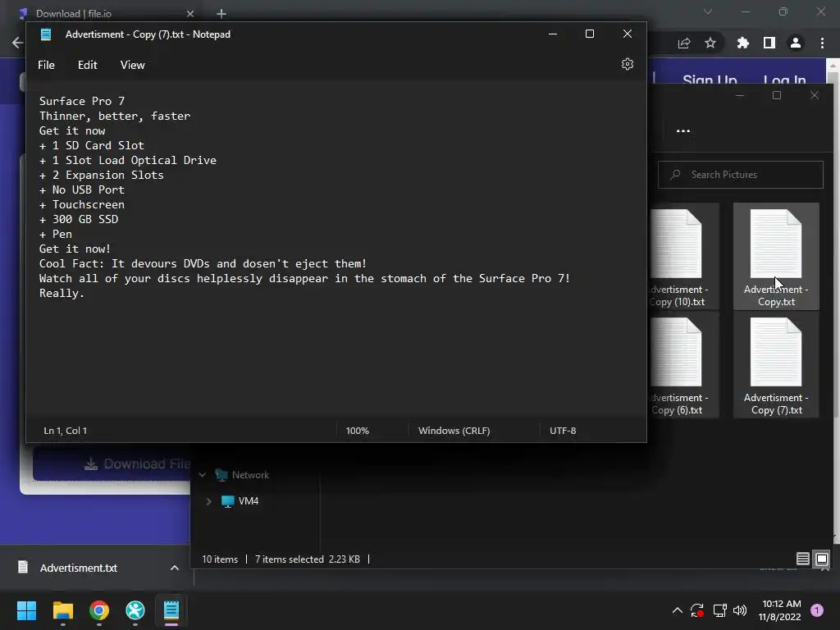Viewport: 840px width, 630px height.
Task: Select Network in Explorer navigation pane
Action: click(x=250, y=475)
